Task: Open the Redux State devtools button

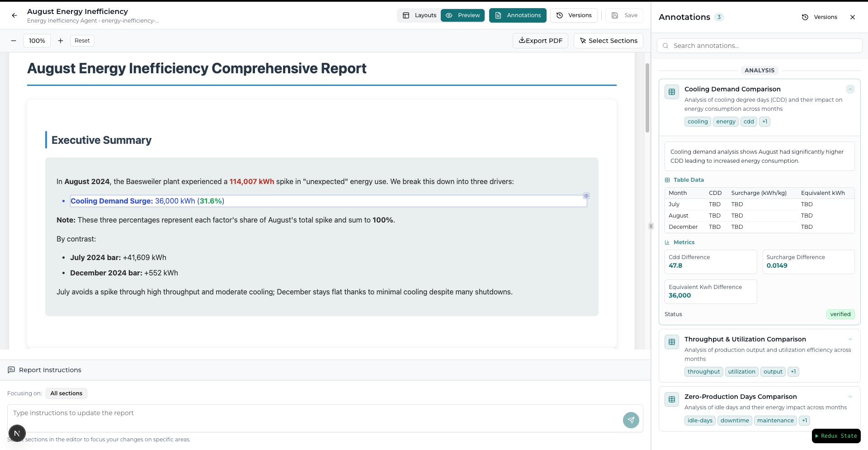Action: [836, 436]
